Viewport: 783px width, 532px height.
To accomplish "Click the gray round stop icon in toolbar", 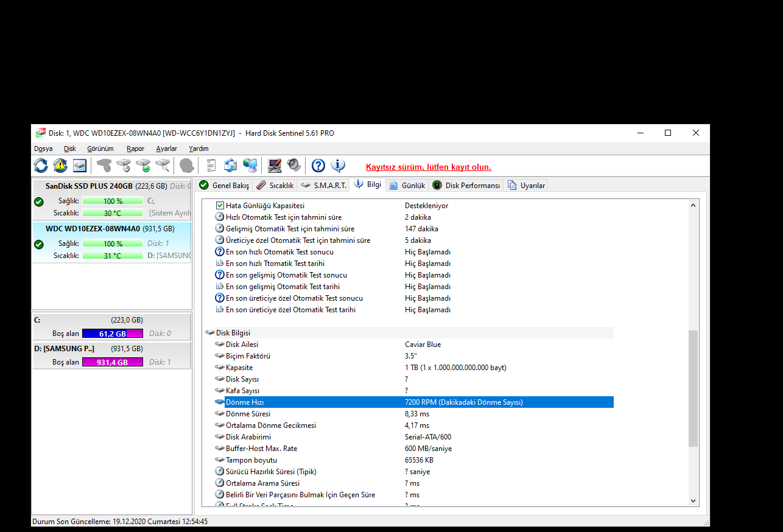I will coord(187,165).
